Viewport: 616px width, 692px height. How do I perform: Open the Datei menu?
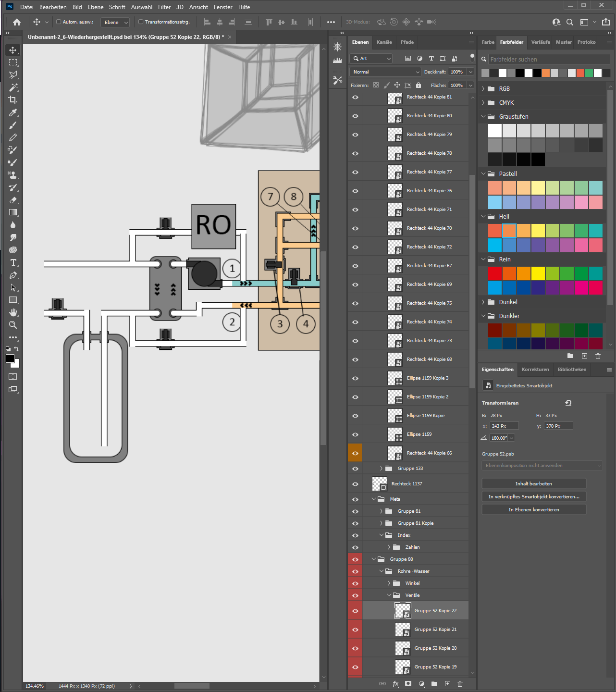coord(27,7)
